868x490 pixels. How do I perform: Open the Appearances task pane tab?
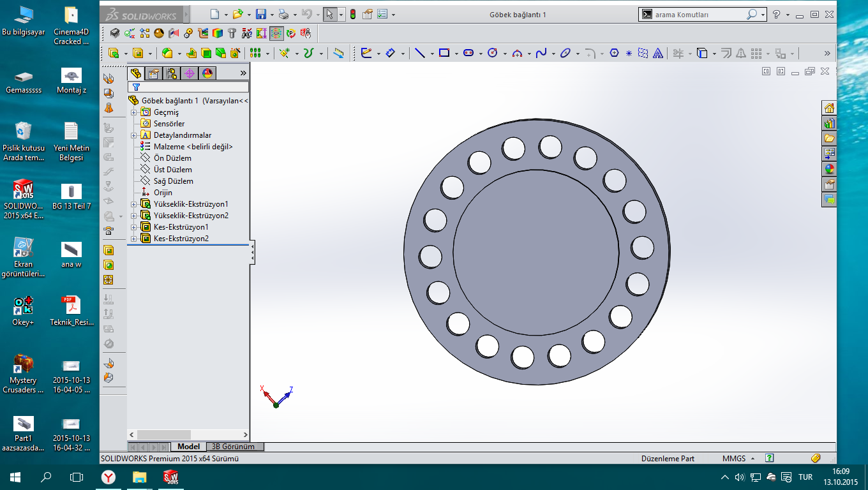[x=829, y=169]
